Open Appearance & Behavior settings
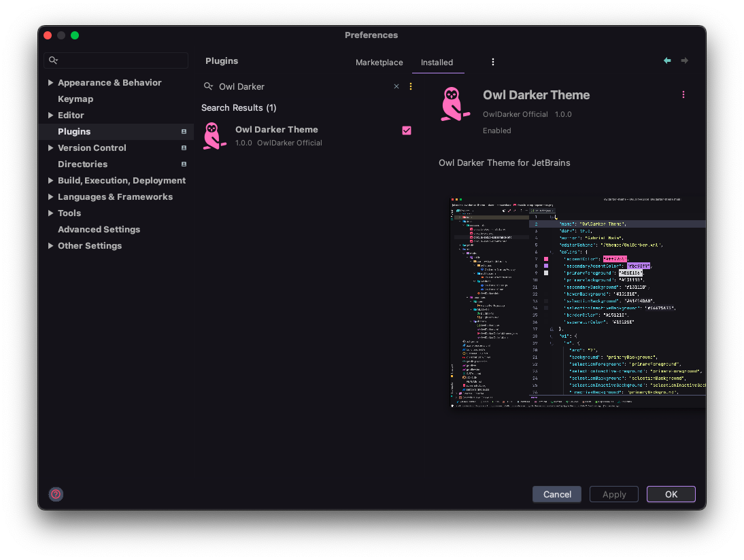The width and height of the screenshot is (744, 560). (x=109, y=82)
